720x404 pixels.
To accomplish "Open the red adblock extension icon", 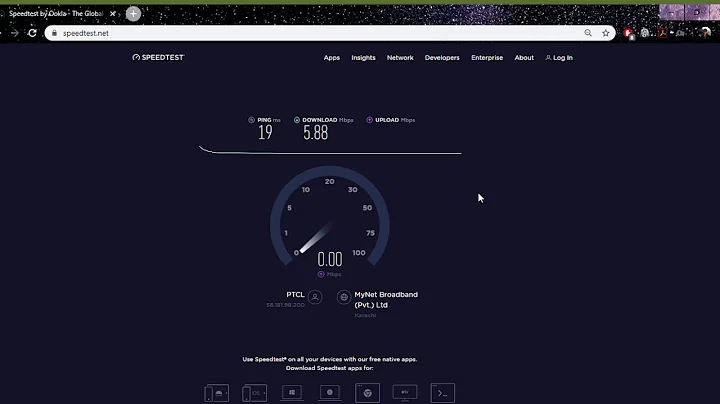I will click(x=628, y=33).
